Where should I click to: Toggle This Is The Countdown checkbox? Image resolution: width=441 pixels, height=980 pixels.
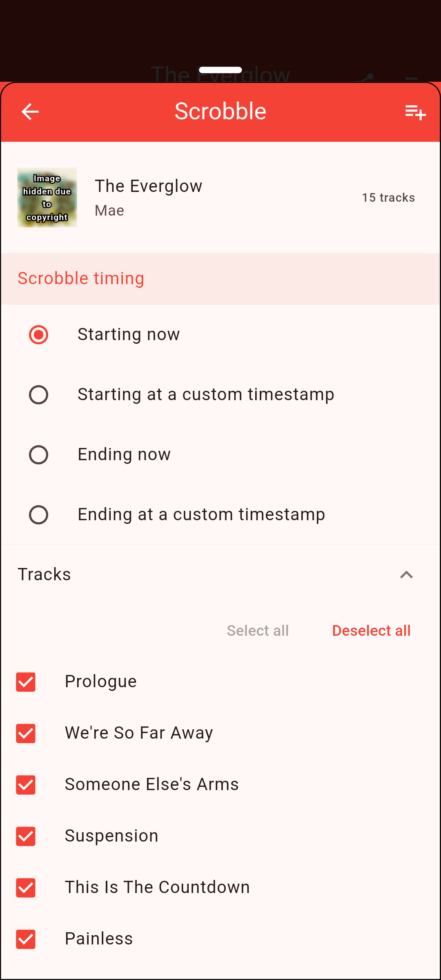point(26,888)
